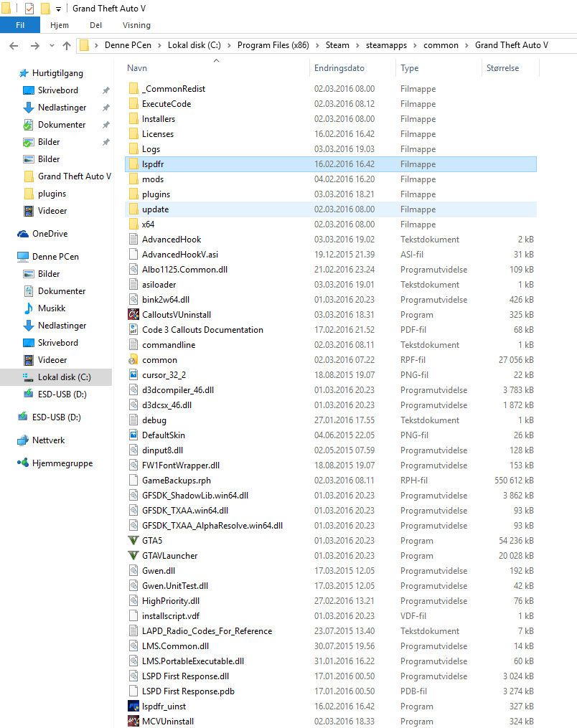Click the bink2w64.dll file icon
The height and width of the screenshot is (728, 577).
click(133, 300)
